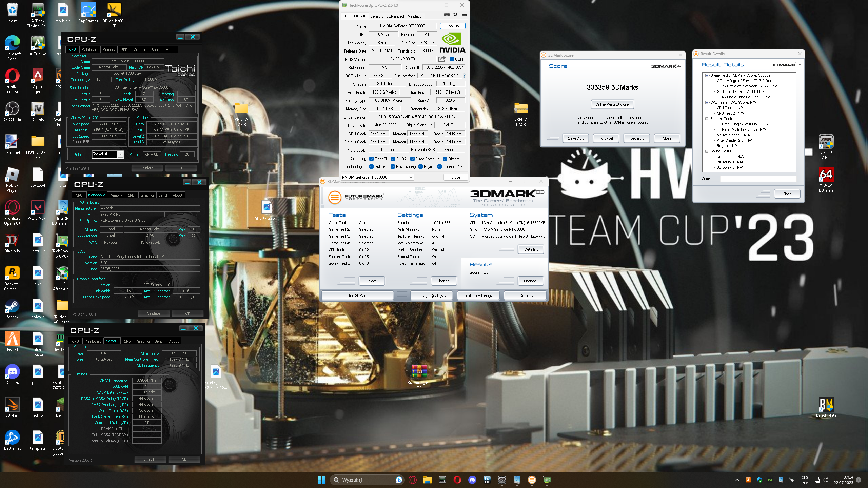Toggle the DirectCompute checkbox

[413, 159]
